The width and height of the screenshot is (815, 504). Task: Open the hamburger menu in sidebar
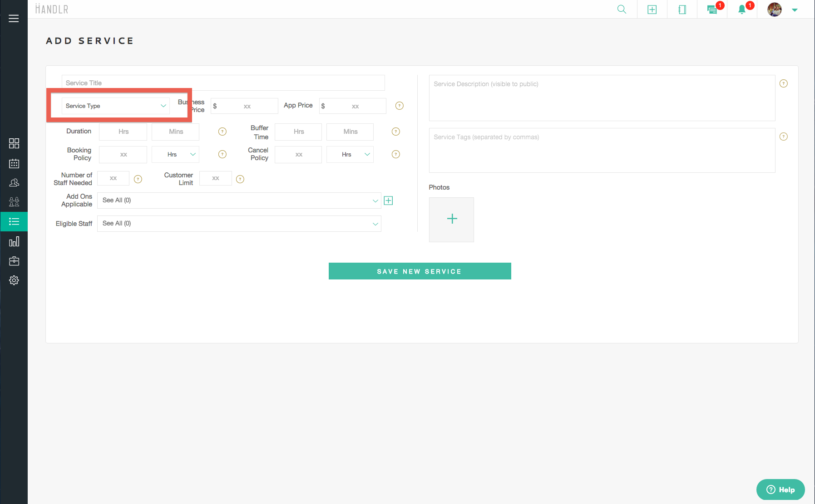click(x=14, y=19)
